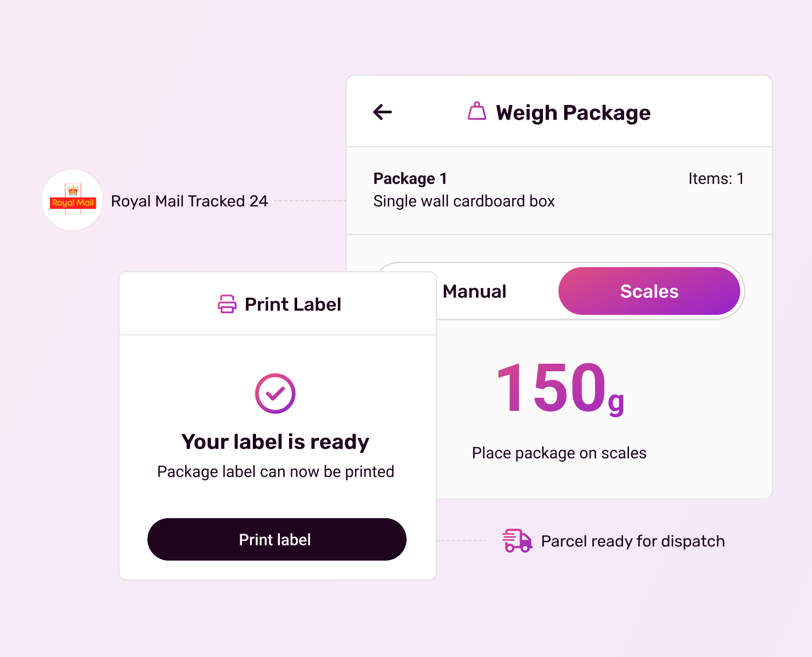Click the Royal Mail Tracked 24 label
812x657 pixels.
tap(189, 201)
